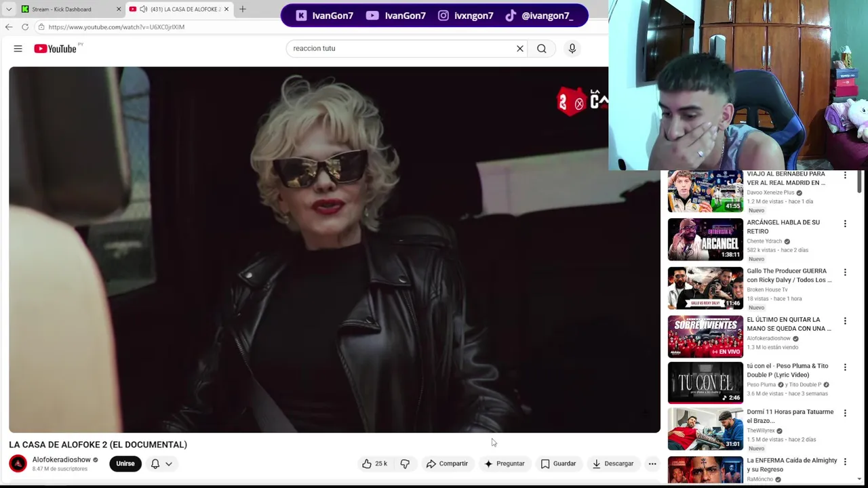This screenshot has height=488, width=868.
Task: Open options menu for ARCÁNGEL video
Action: point(845,224)
